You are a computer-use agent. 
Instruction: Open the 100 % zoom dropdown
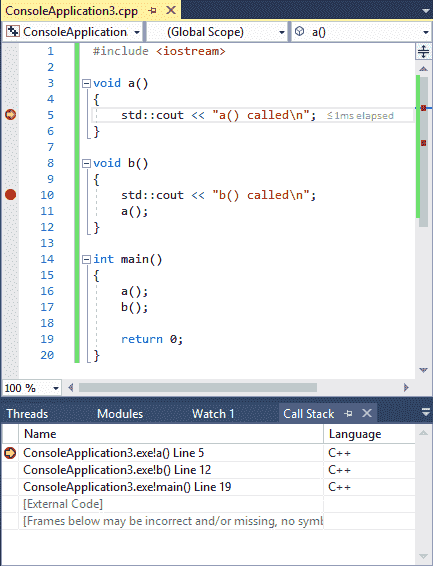pos(31,388)
